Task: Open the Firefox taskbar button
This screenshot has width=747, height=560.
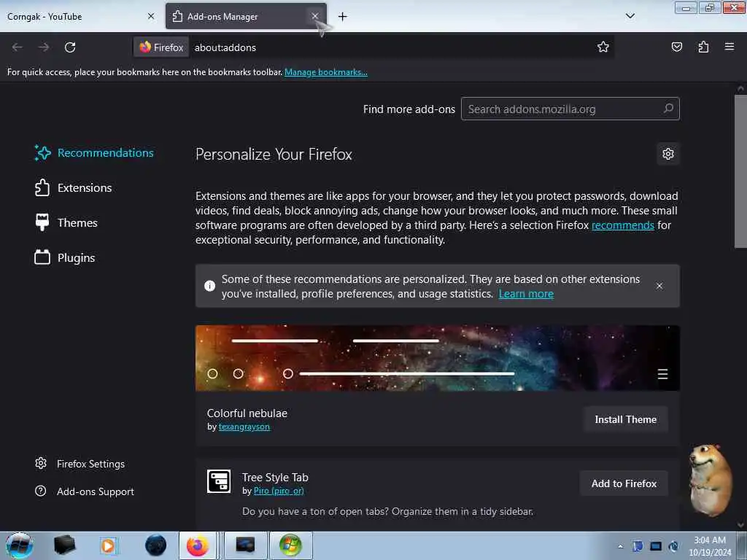Action: pos(197,545)
